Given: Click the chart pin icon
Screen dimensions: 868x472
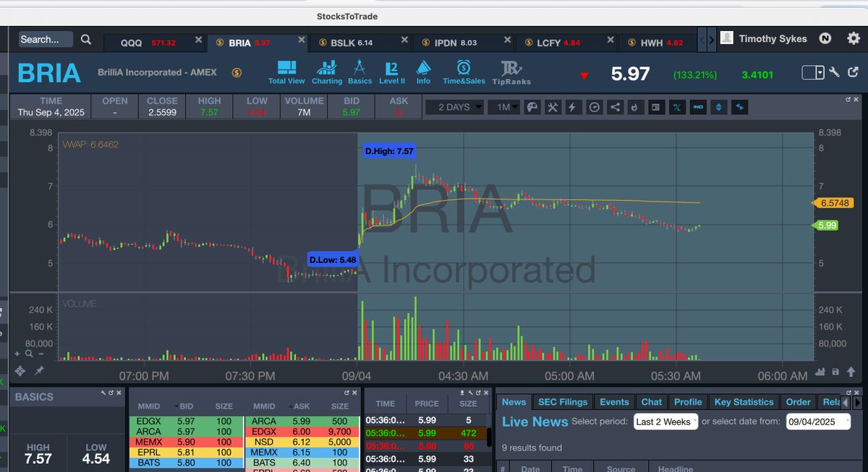Looking at the screenshot, I should pos(39,371).
